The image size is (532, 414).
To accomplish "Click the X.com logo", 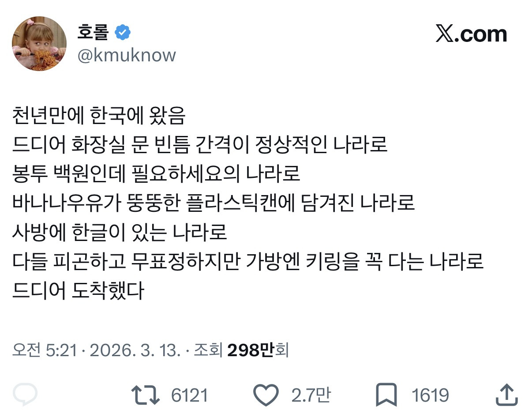I will [471, 34].
